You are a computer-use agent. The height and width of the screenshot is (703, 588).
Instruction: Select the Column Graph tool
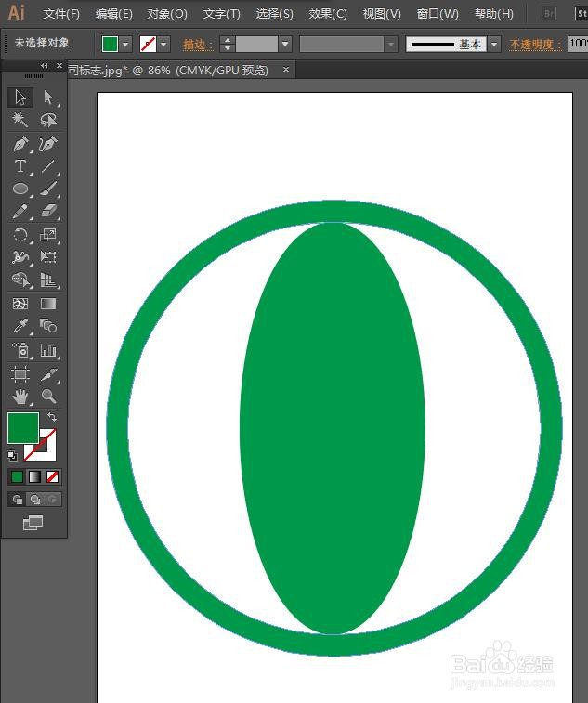point(48,350)
